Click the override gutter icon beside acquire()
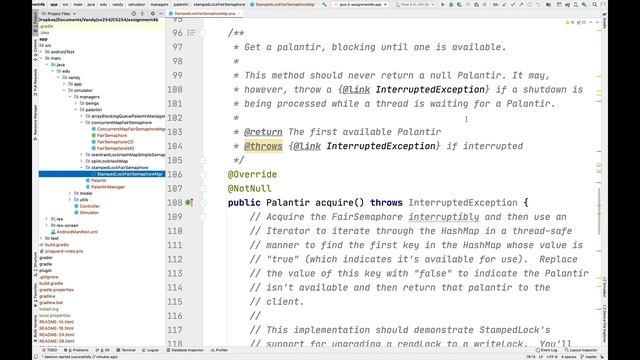 (x=189, y=202)
